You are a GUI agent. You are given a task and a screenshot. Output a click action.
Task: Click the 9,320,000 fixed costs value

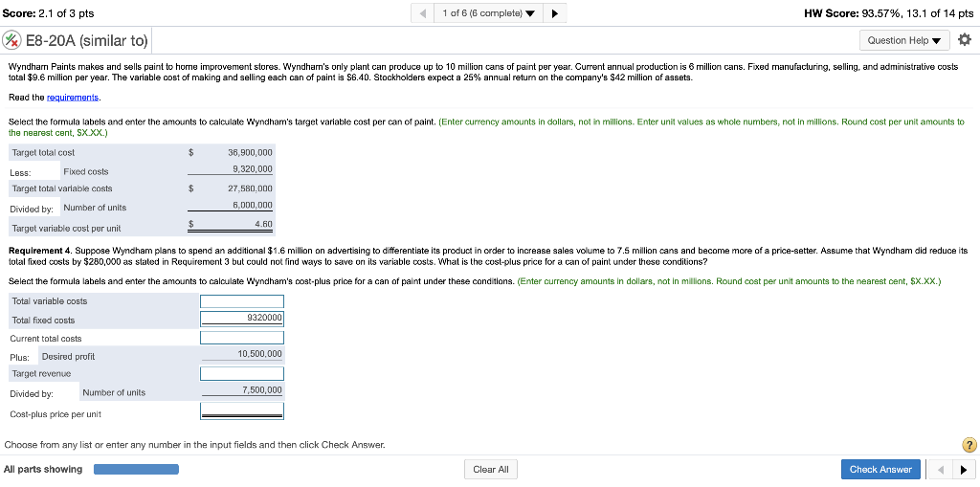[252, 168]
